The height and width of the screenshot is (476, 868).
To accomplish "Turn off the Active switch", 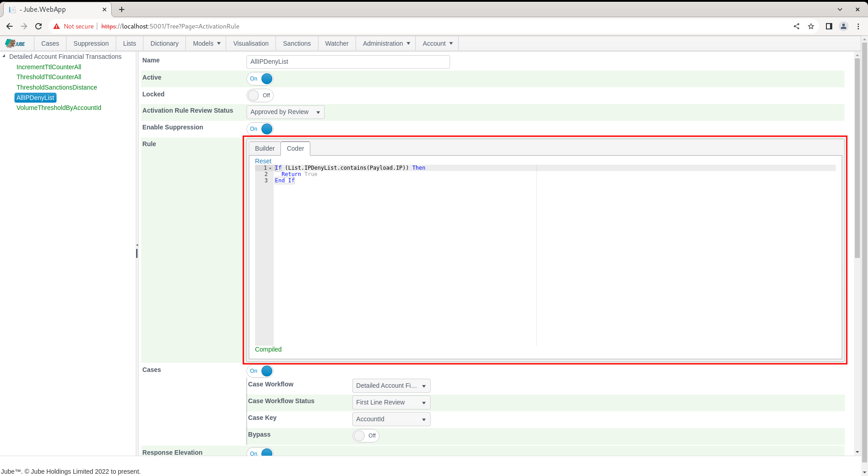I will (260, 79).
